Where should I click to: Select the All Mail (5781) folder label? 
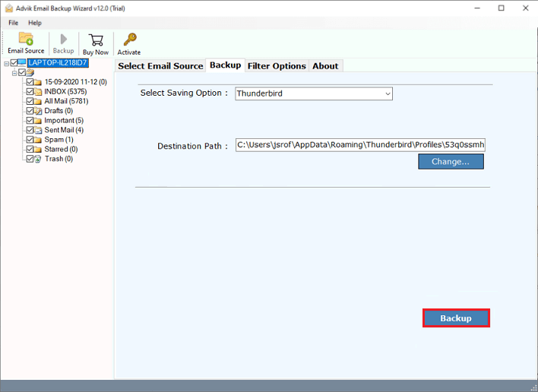(66, 101)
